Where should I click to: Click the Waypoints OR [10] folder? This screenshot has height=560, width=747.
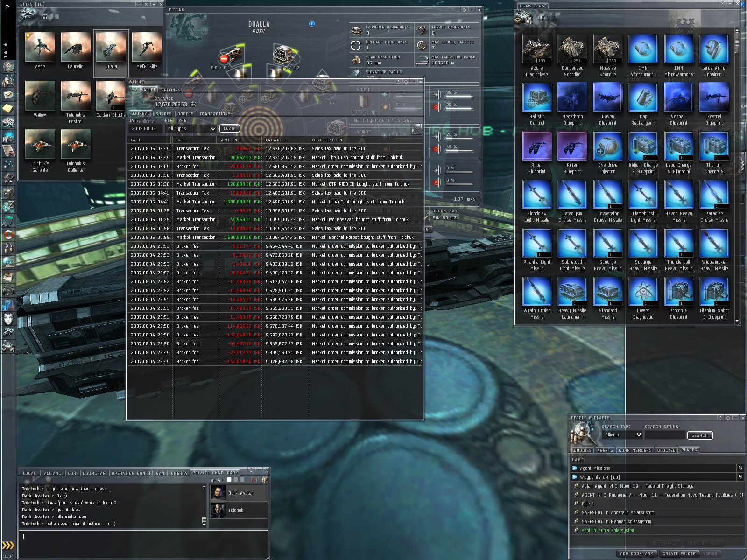pyautogui.click(x=657, y=477)
